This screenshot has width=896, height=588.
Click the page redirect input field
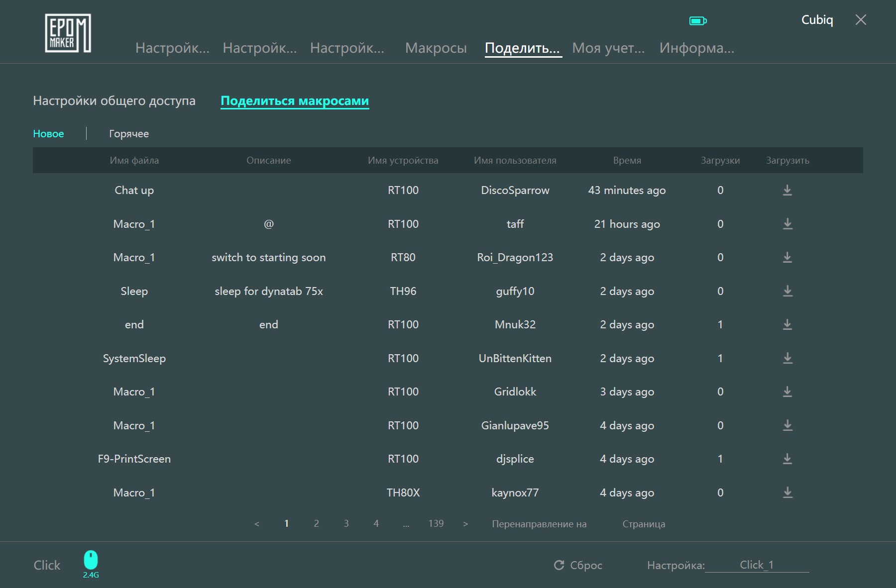[604, 524]
